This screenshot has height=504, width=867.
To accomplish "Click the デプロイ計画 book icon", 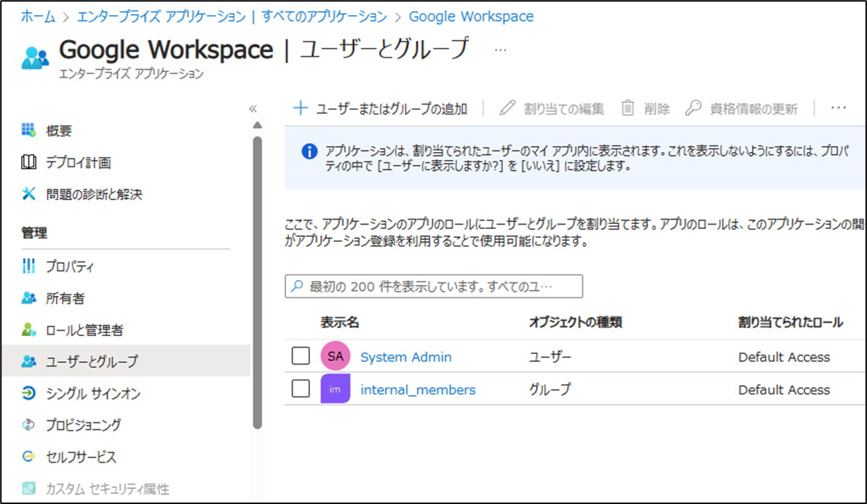I will [x=28, y=162].
